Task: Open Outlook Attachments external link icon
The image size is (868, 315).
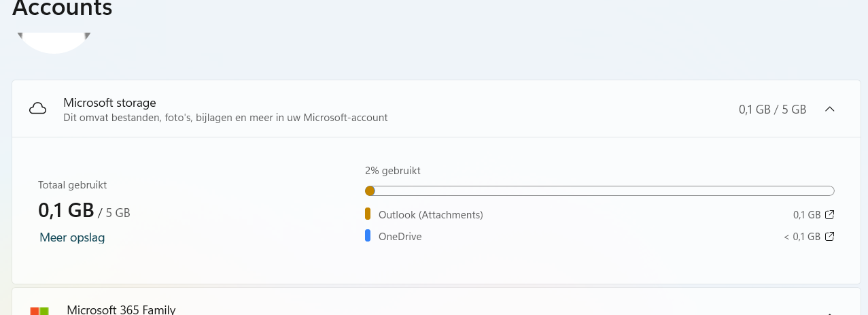Action: (x=829, y=215)
